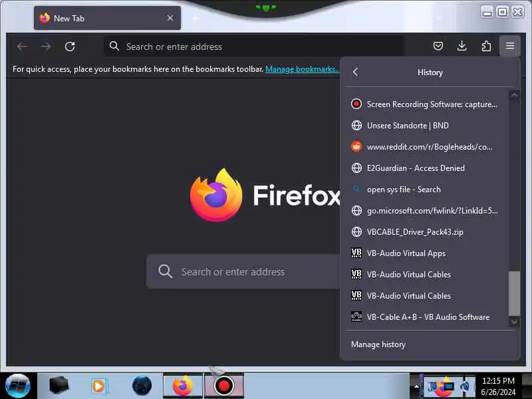Image resolution: width=532 pixels, height=399 pixels.
Task: Open Screen Recording Software history entry
Action: (427, 104)
